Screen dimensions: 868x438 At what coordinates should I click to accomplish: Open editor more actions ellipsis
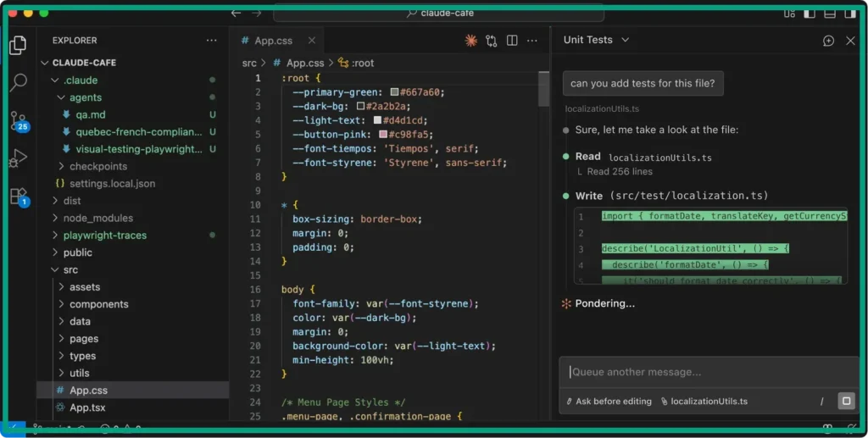[532, 41]
